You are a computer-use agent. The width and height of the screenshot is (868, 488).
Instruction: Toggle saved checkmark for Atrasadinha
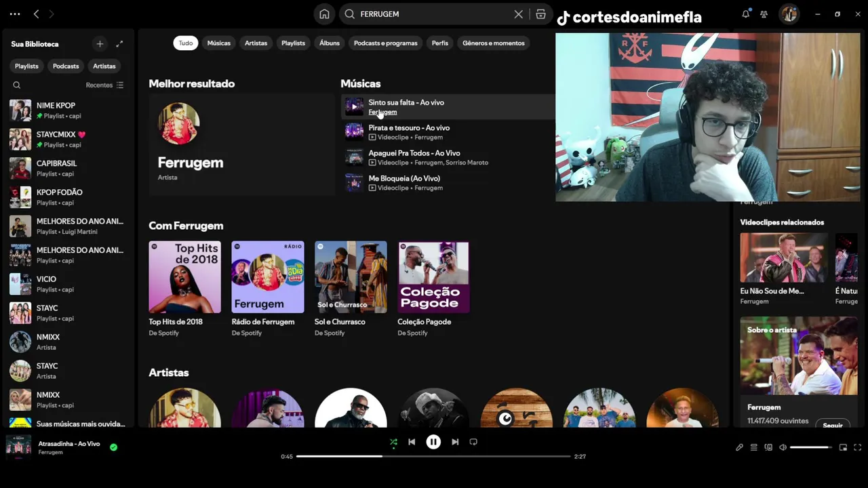pyautogui.click(x=113, y=447)
